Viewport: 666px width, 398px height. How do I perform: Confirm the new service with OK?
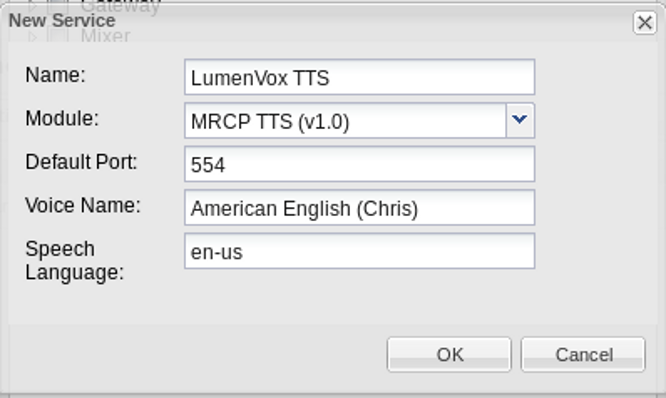click(449, 355)
